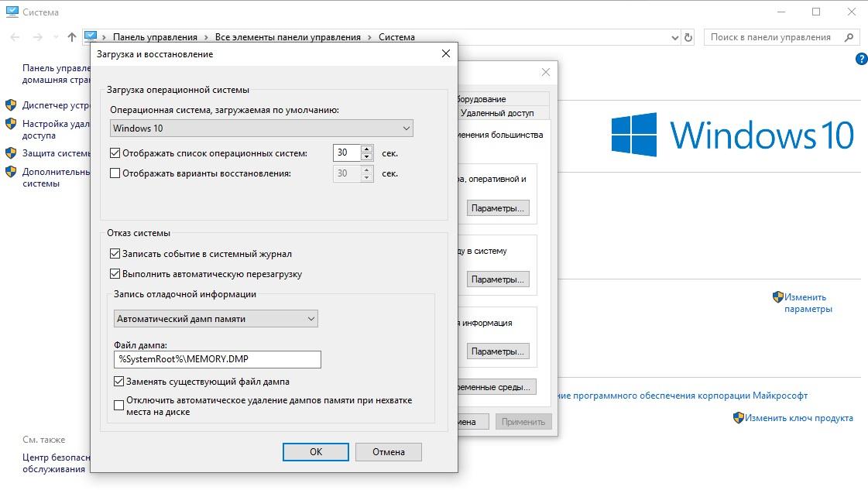Enable Отключить автоматическое удаление дампов памяти checkbox
This screenshot has width=868, height=490.
coord(118,406)
